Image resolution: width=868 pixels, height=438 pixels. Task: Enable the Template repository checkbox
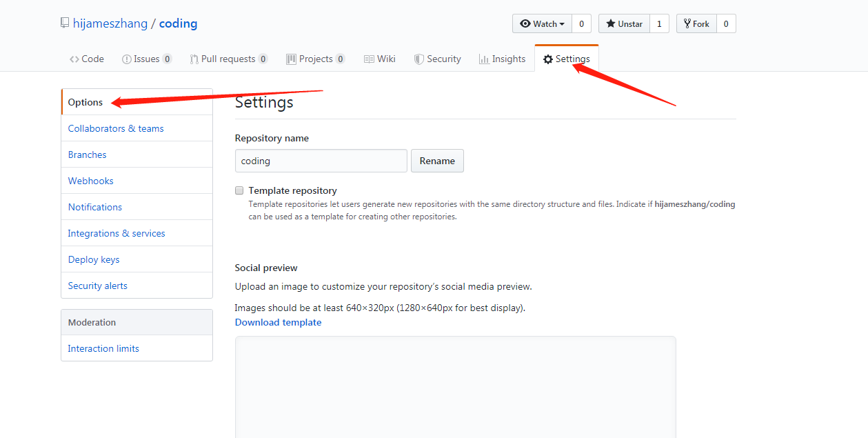coord(239,190)
